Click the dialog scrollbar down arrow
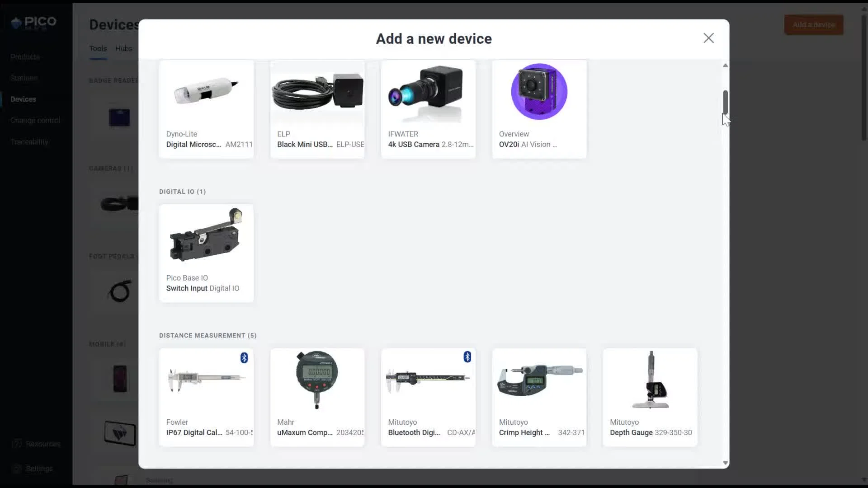The width and height of the screenshot is (868, 488). [725, 463]
